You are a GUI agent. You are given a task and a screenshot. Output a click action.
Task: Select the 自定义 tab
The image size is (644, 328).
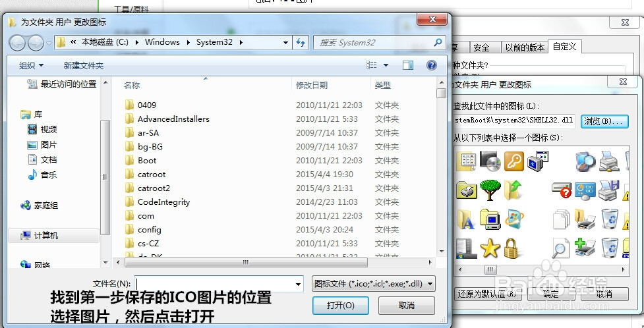564,47
